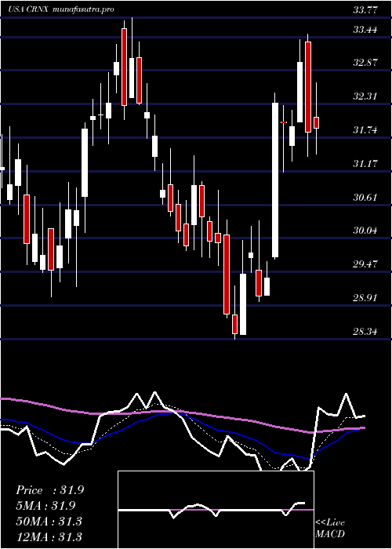Click the '5MA : 31.9' readout
Viewport: 392px width, 549px height.
45,506
